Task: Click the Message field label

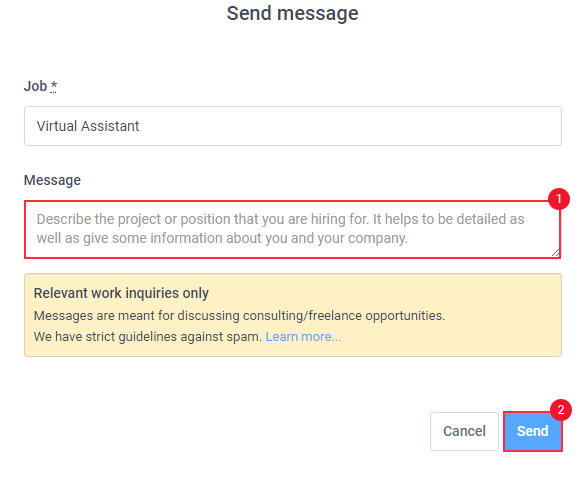Action: (52, 180)
